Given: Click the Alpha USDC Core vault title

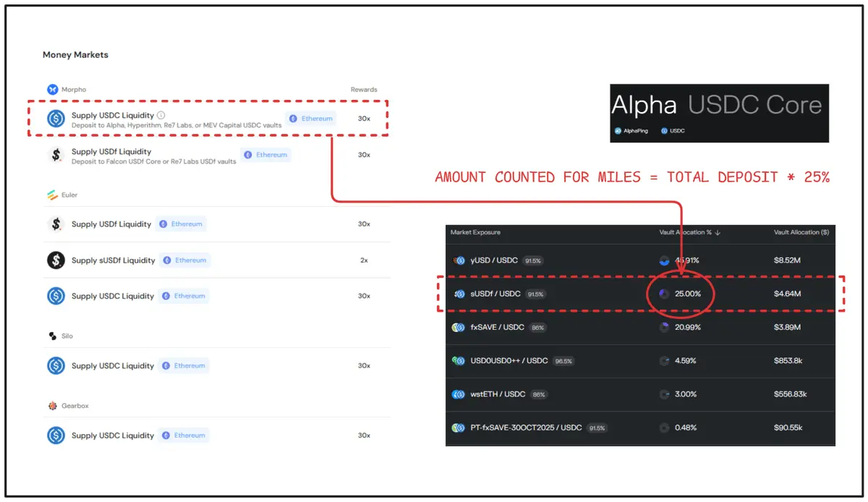Looking at the screenshot, I should coord(716,106).
